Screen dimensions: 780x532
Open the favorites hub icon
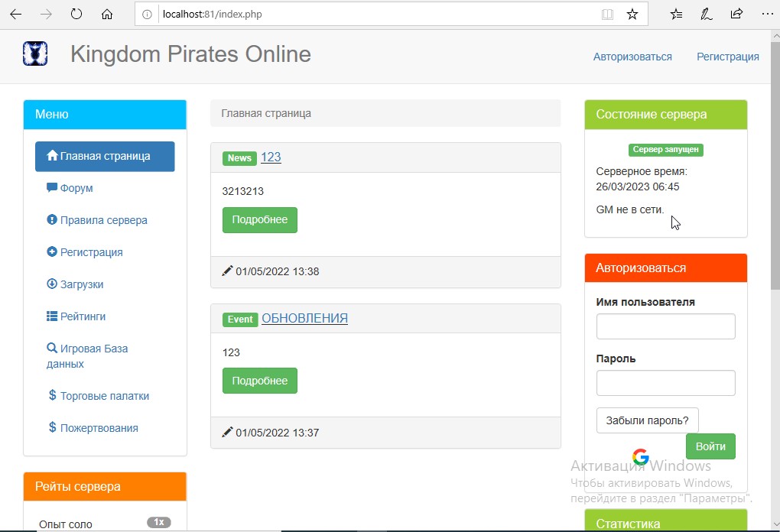[x=676, y=14]
